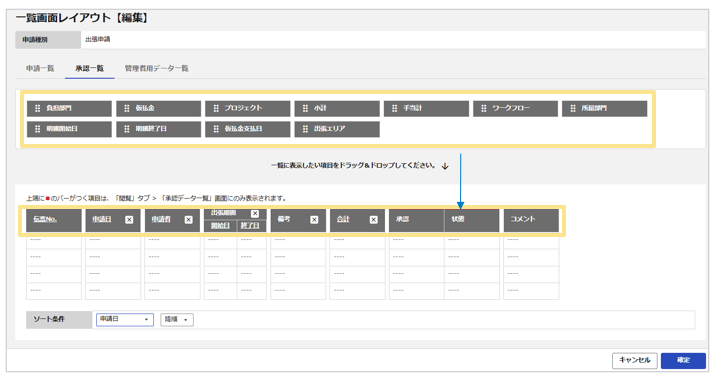This screenshot has width=717, height=381.
Task: Click the drag handle on プロジェクト item
Action: tap(216, 108)
